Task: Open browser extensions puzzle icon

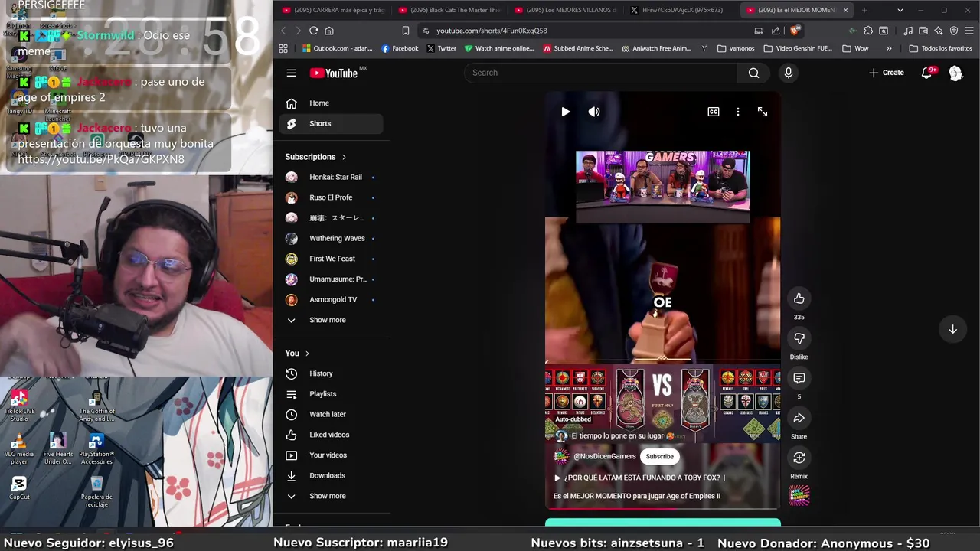Action: point(868,31)
